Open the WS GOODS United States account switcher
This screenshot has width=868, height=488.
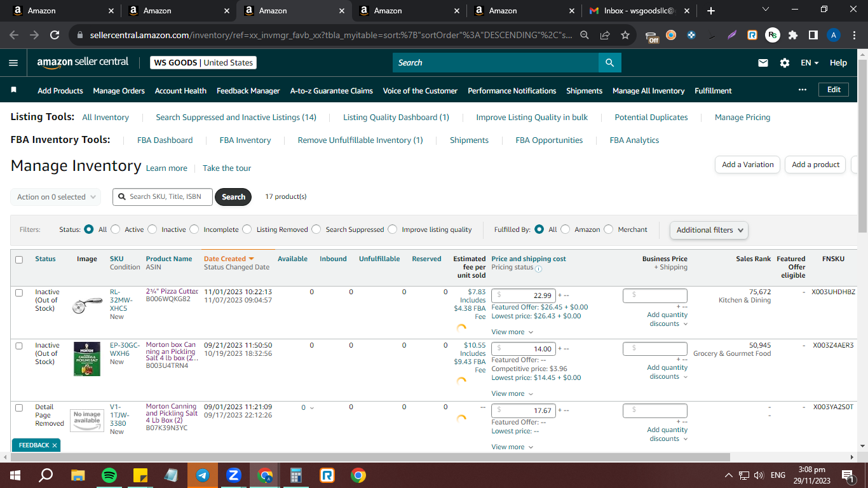click(203, 63)
